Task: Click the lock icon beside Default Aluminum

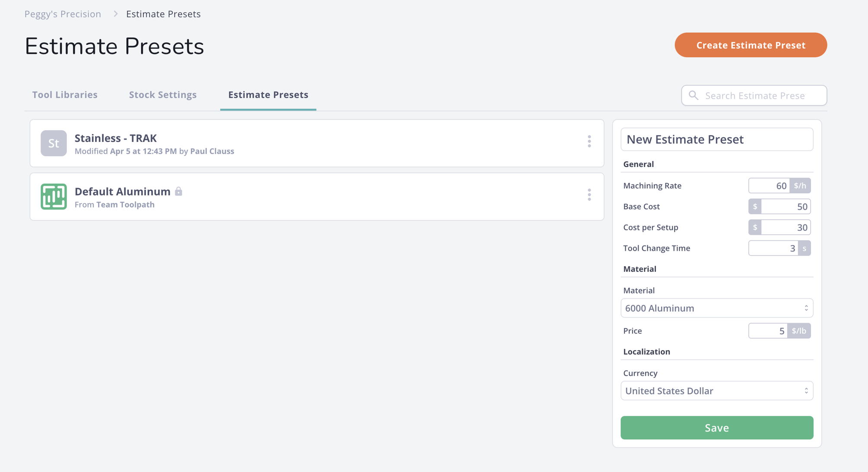Action: (x=179, y=191)
